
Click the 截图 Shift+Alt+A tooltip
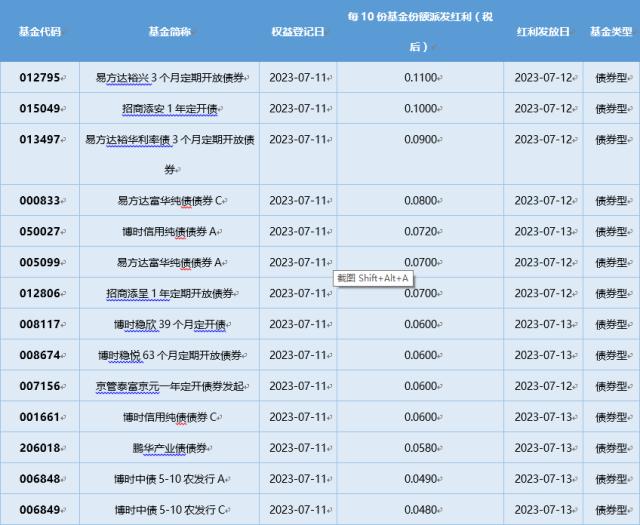[x=373, y=278]
